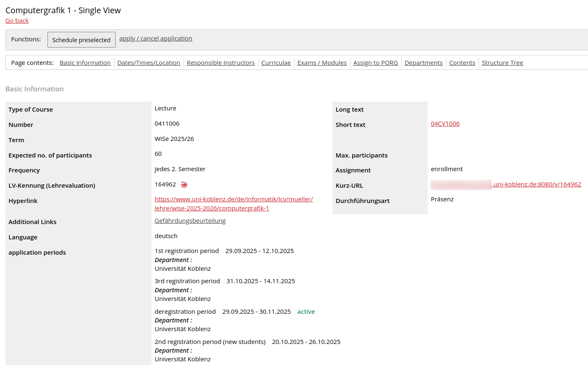
Task: Jump to Basic Information section
Action: coord(85,63)
